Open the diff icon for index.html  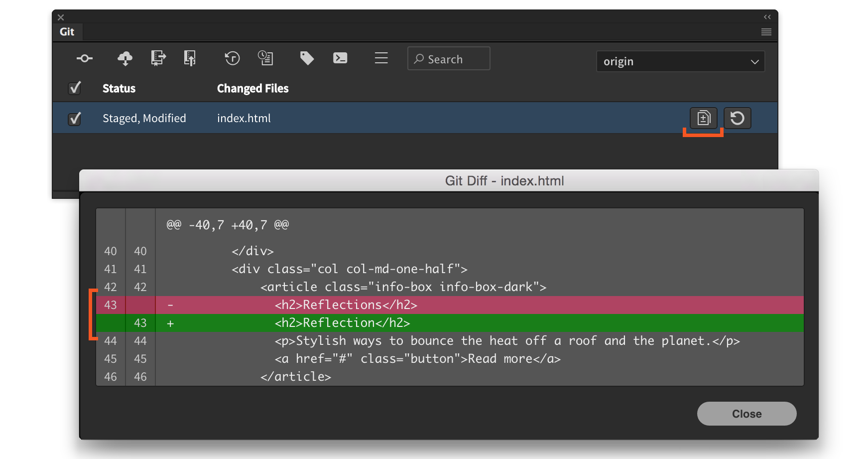tap(703, 118)
